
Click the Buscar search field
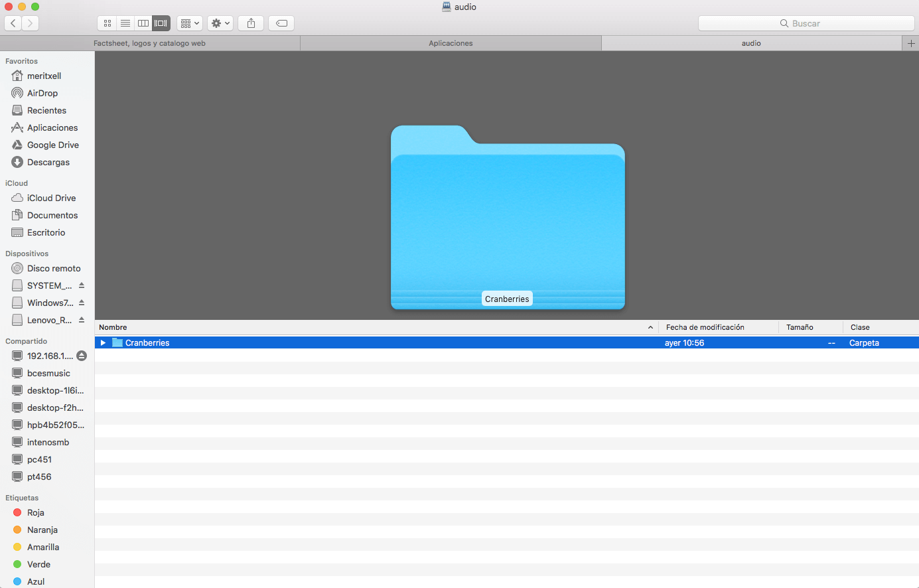(806, 23)
